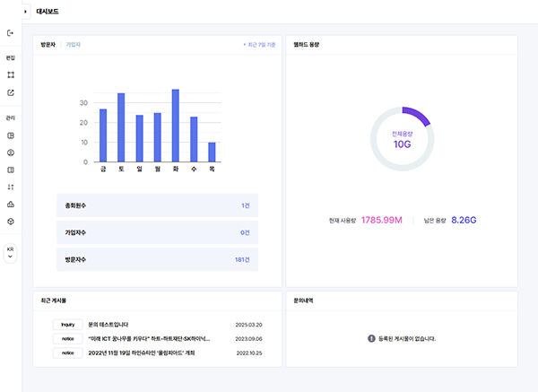
Task: Select the 총회원수 summary row
Action: [x=158, y=205]
